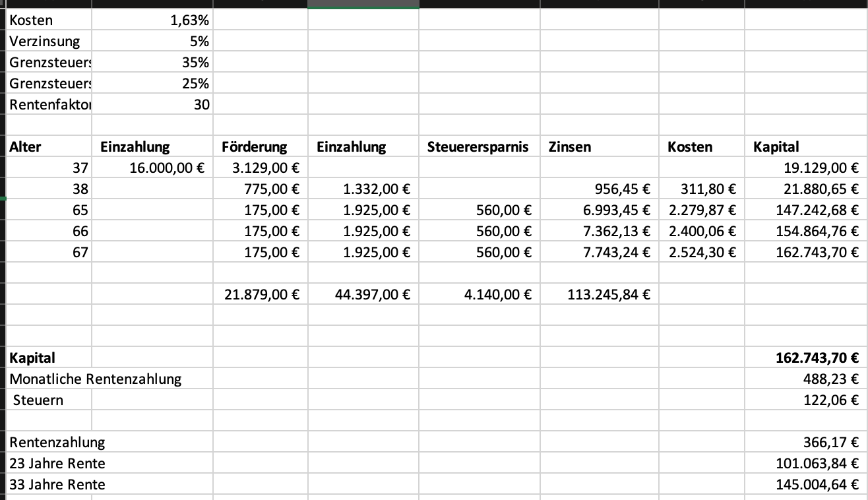
Task: Click the 33 Jahre Rente label
Action: click(x=57, y=485)
